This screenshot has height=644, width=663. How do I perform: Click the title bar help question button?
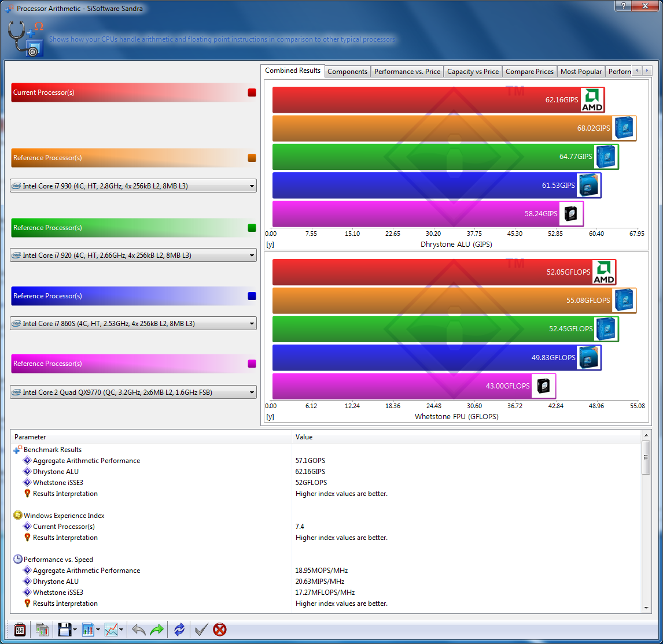[623, 6]
